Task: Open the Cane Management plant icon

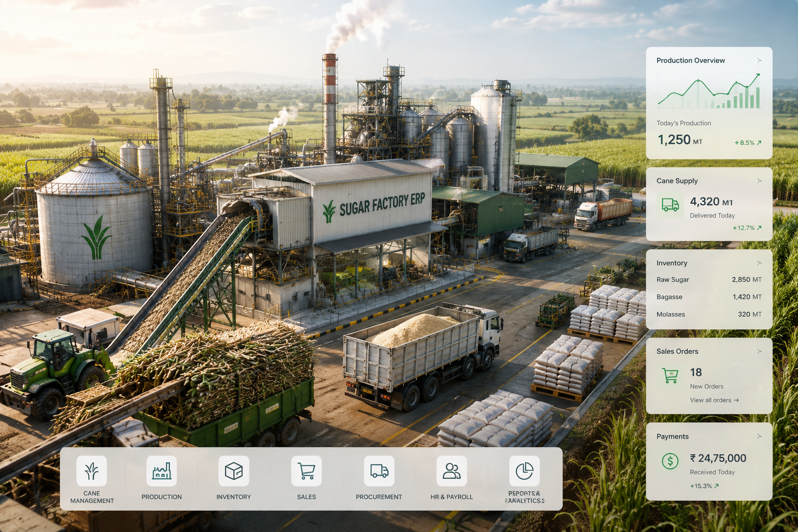Action: click(x=91, y=471)
